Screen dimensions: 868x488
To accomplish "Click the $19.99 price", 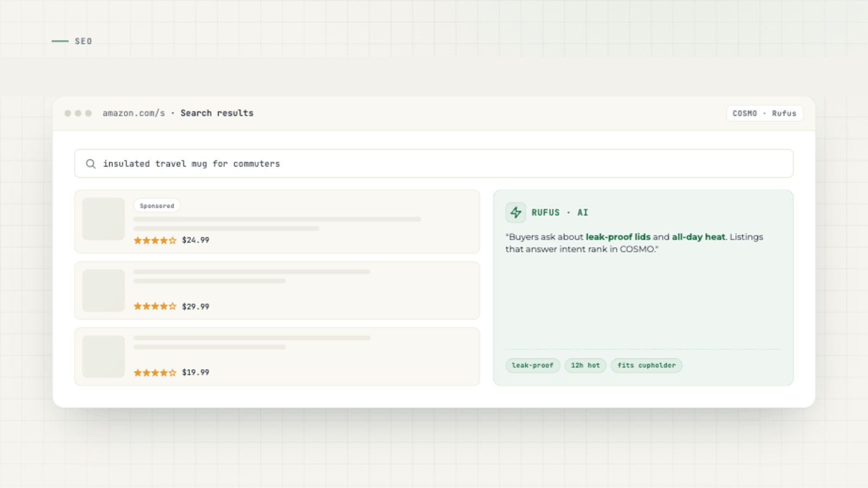I will click(x=196, y=373).
